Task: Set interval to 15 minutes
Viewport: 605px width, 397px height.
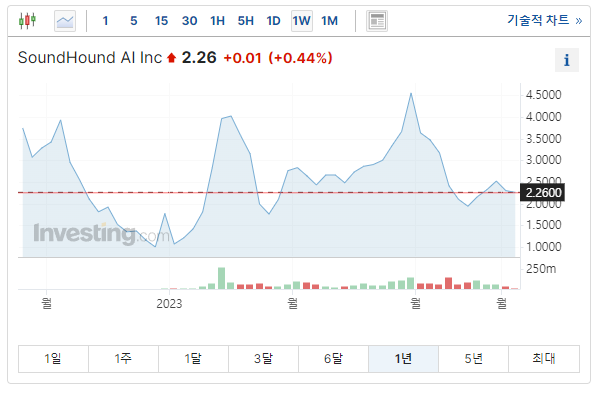Action: (161, 21)
